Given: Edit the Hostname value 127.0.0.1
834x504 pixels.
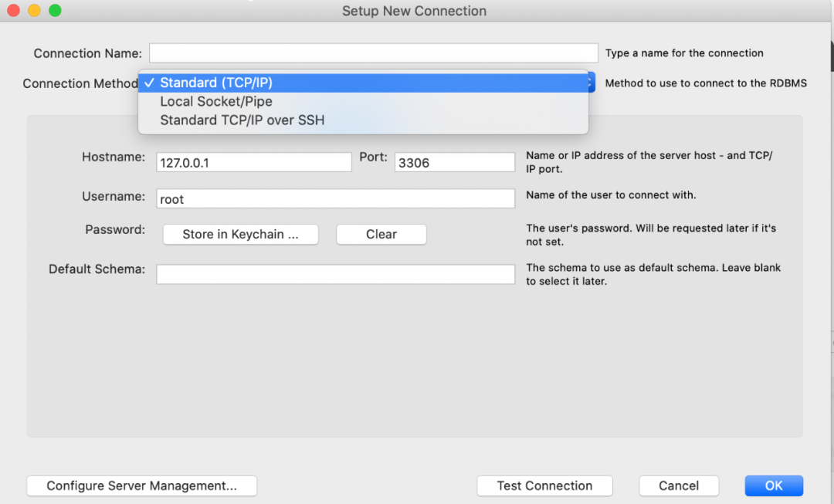Looking at the screenshot, I should tap(254, 161).
